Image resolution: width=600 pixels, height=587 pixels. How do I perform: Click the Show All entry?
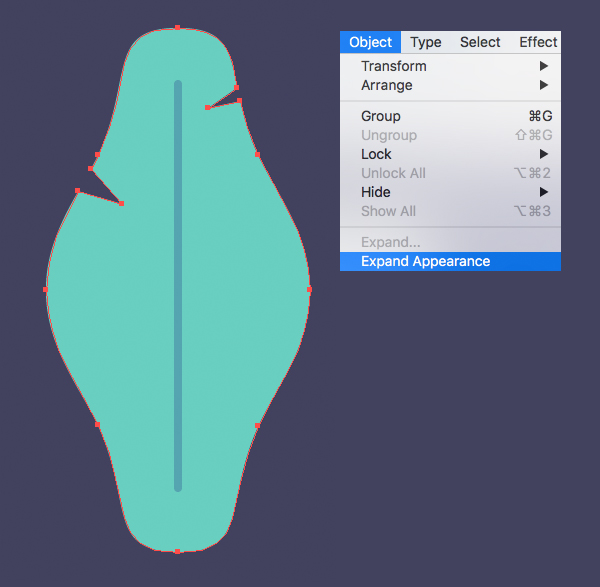pyautogui.click(x=388, y=211)
